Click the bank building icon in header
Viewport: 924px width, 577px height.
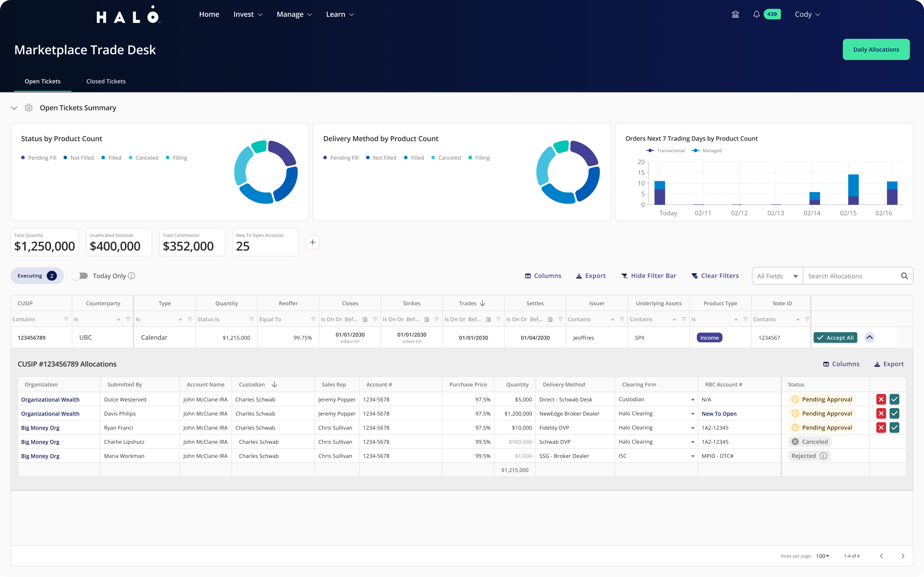click(x=735, y=14)
